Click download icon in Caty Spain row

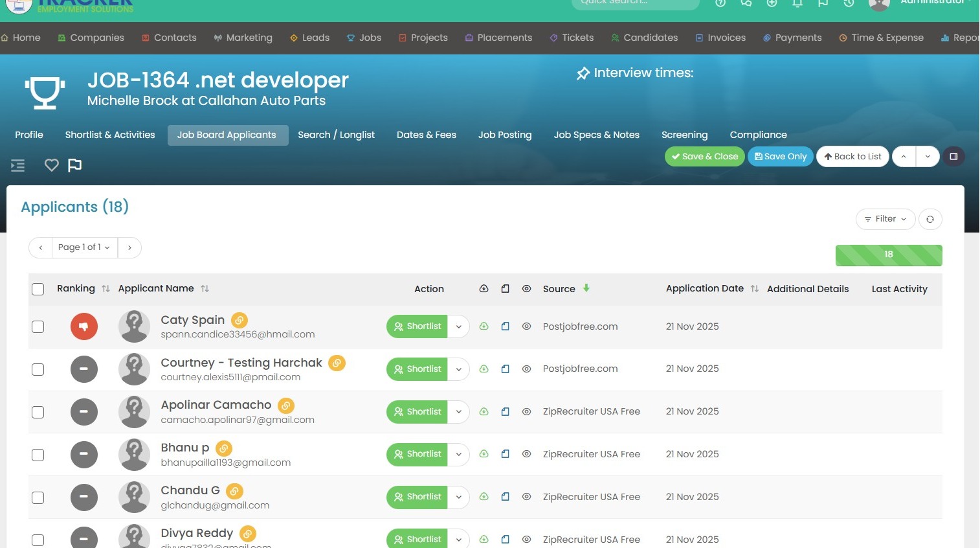point(484,326)
